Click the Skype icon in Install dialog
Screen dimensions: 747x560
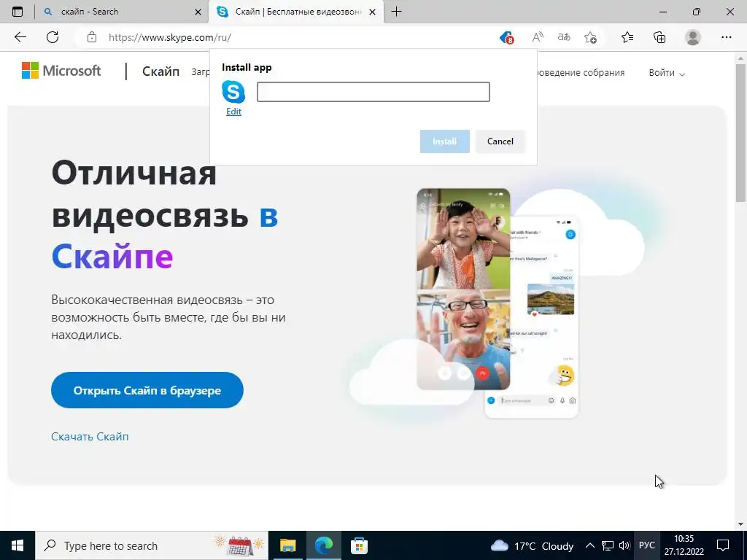[233, 92]
